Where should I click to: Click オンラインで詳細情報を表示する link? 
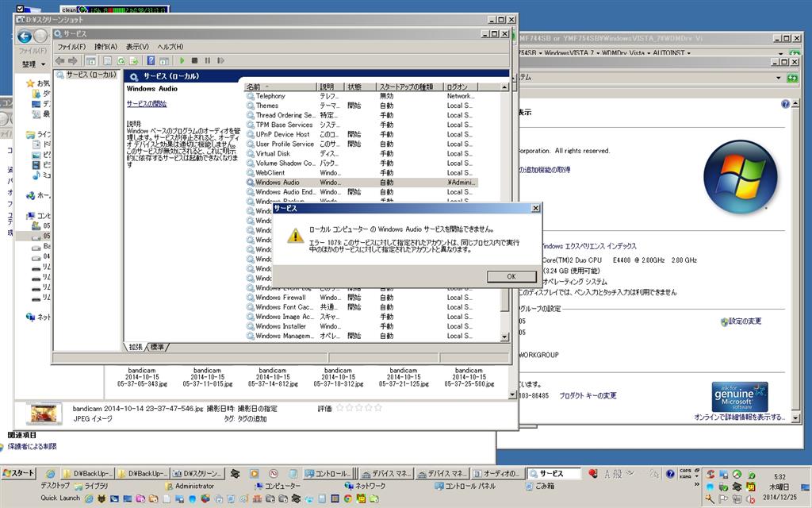click(740, 417)
